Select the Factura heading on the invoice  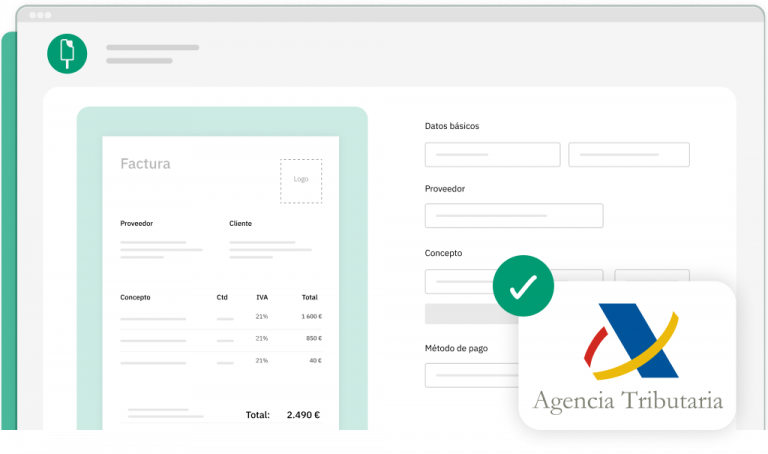145,164
